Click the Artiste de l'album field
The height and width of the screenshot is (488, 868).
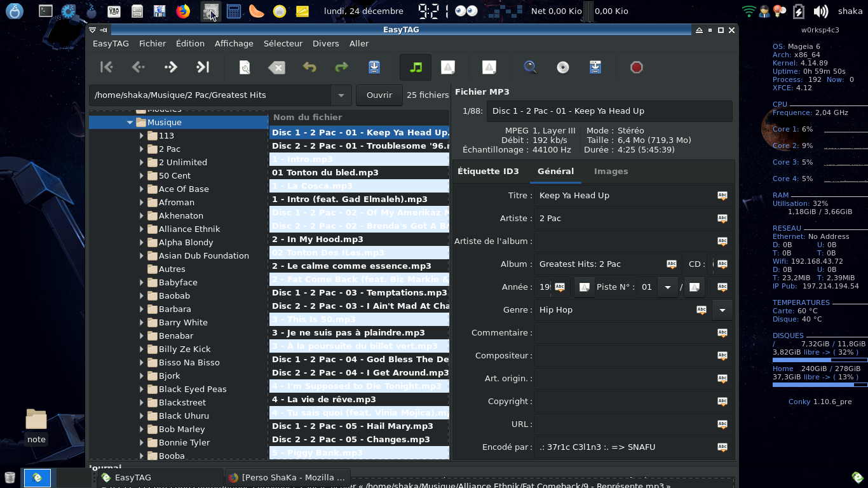pos(625,241)
